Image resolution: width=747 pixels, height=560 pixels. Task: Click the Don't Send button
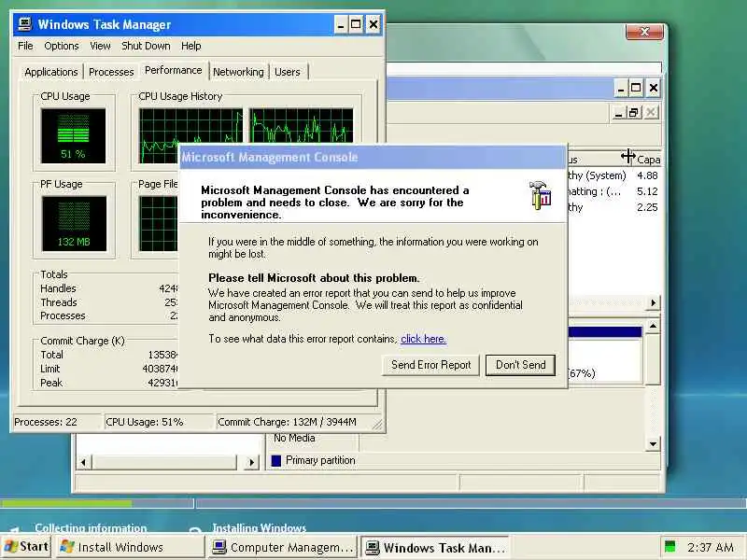[520, 365]
